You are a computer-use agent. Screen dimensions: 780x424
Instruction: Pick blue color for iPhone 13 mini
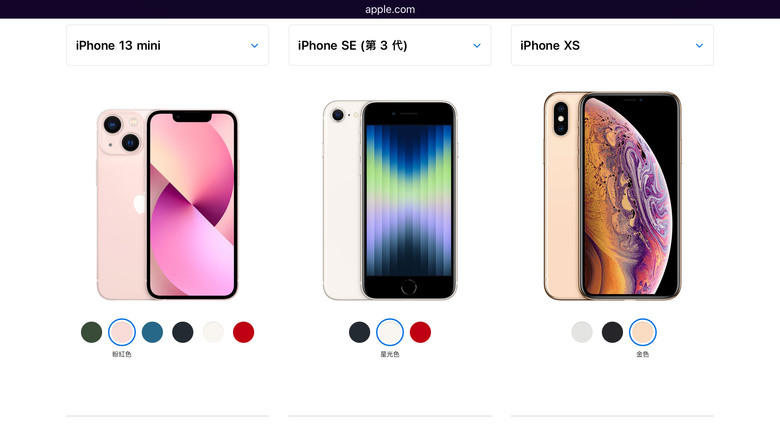coord(152,332)
